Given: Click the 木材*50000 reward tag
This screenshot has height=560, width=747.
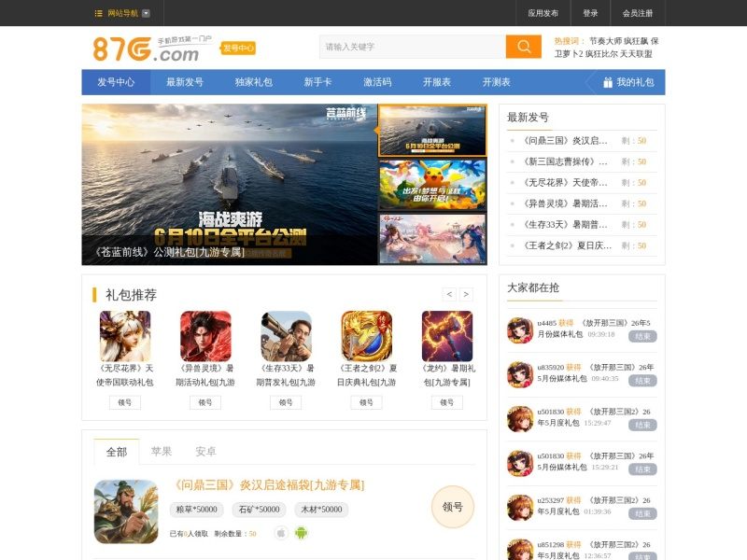Looking at the screenshot, I should [x=321, y=510].
